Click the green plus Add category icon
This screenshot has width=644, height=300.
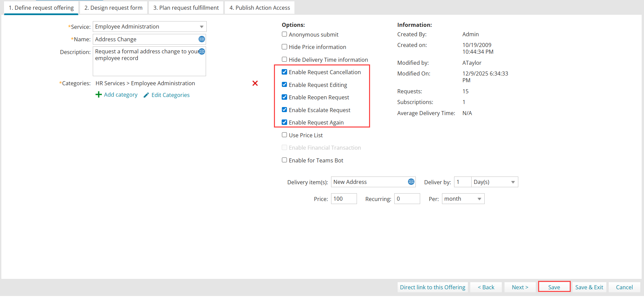point(98,95)
